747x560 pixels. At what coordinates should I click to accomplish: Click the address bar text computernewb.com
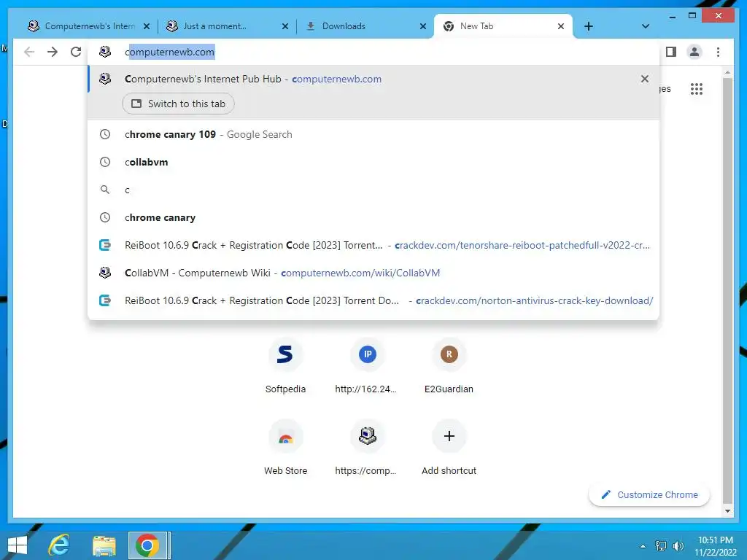coord(169,52)
